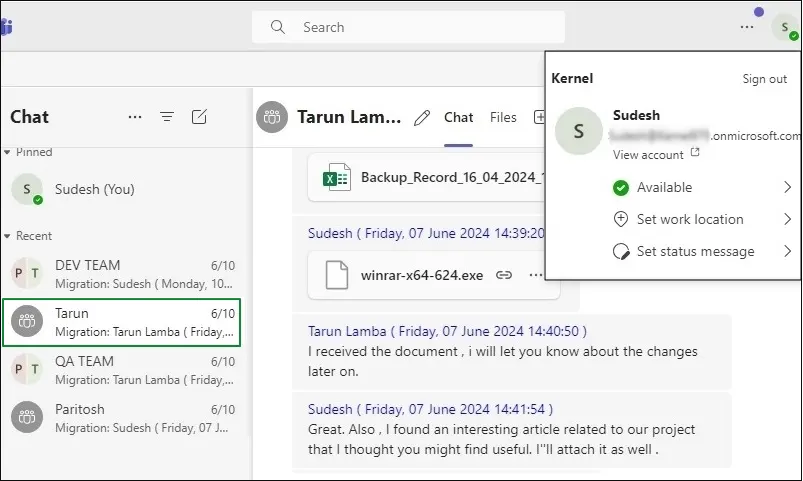Screen dimensions: 803x481
Task: Click the Teams logo icon
Action: point(6,27)
